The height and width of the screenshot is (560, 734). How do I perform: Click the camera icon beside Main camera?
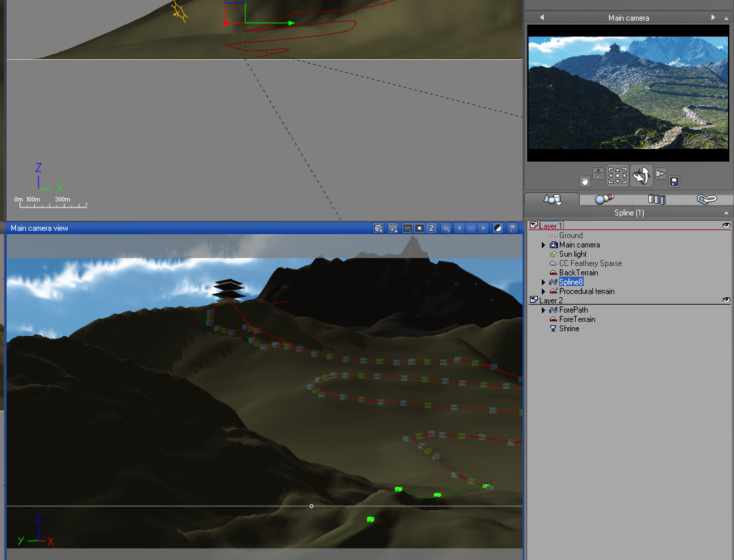coord(553,245)
